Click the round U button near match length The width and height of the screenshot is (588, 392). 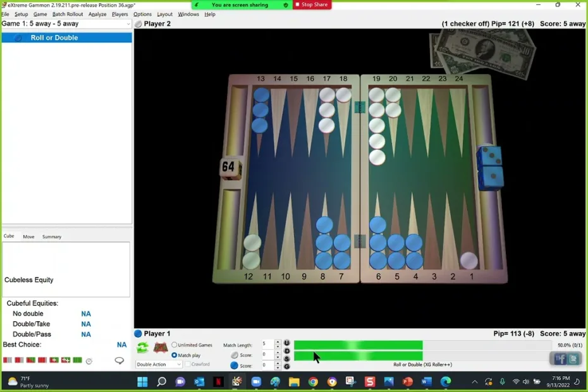(286, 343)
